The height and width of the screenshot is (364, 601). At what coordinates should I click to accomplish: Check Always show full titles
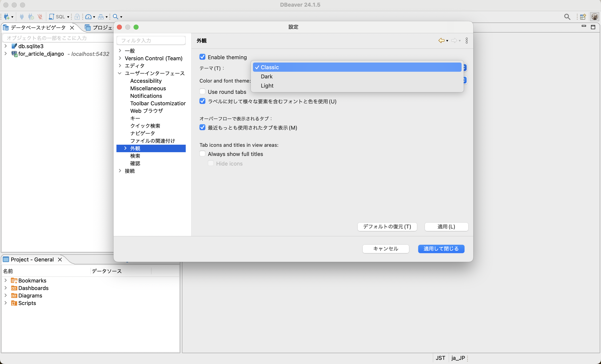[202, 153]
